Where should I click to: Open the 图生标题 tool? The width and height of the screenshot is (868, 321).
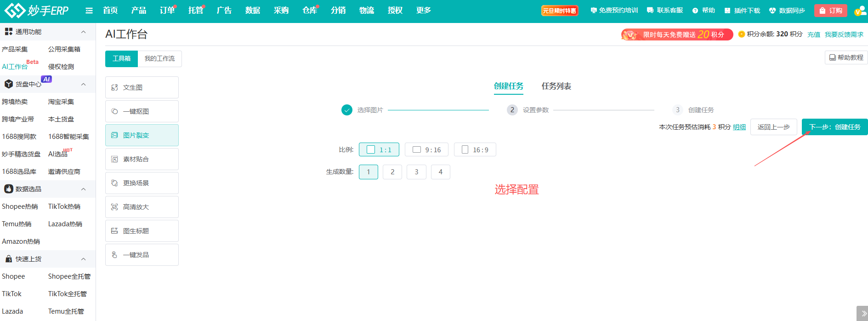(x=142, y=231)
